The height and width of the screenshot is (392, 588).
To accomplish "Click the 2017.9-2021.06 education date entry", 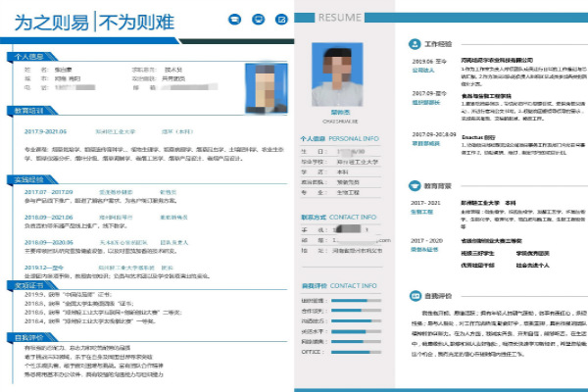I will pyautogui.click(x=45, y=130).
